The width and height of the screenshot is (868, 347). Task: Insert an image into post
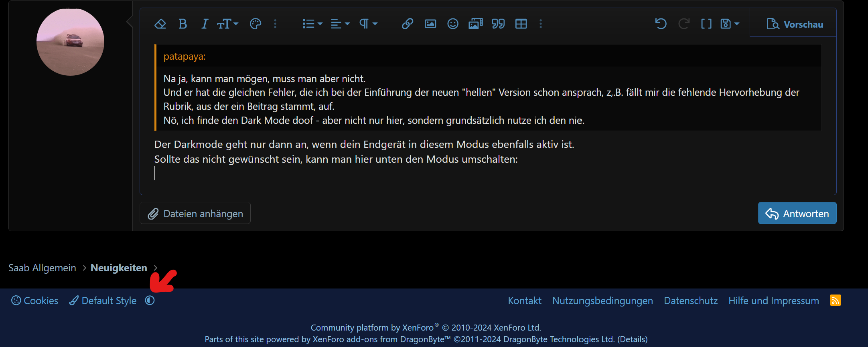click(430, 24)
